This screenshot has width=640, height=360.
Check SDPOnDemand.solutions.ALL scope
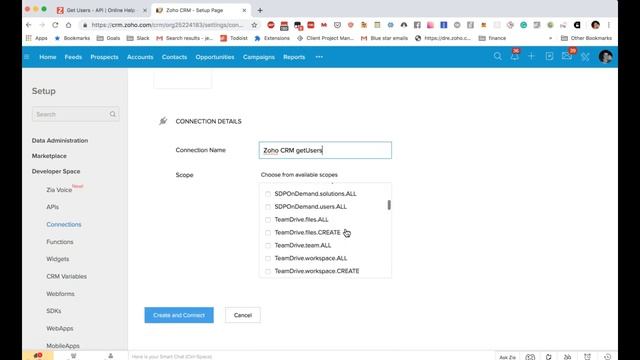click(268, 194)
